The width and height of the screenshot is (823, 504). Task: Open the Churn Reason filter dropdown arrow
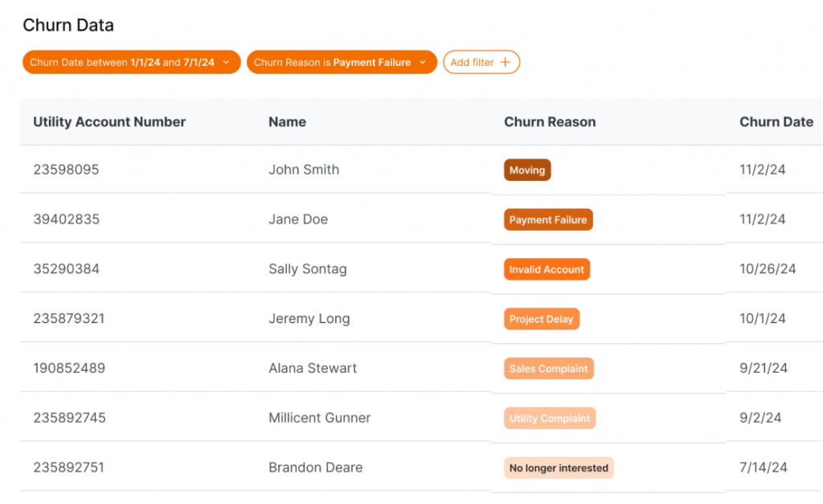click(x=423, y=63)
